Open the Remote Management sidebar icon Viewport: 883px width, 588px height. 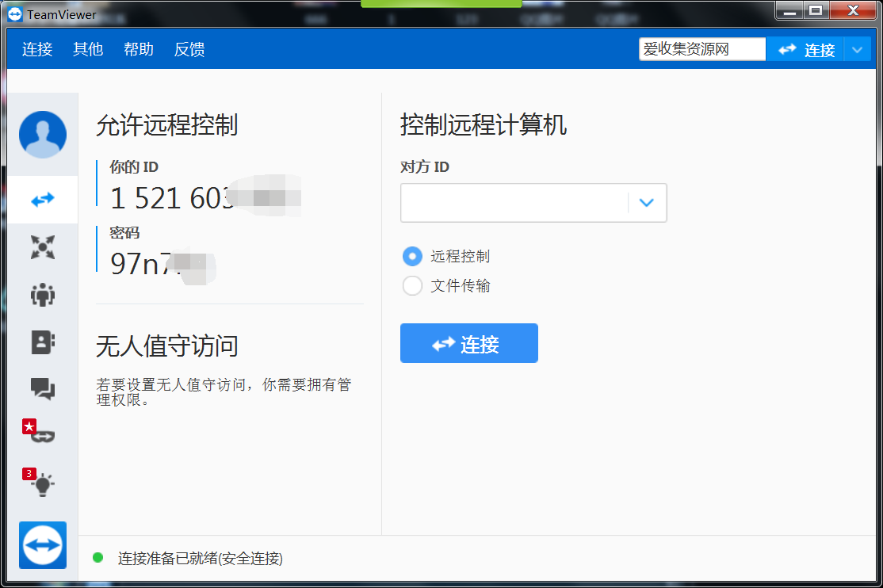[x=43, y=247]
